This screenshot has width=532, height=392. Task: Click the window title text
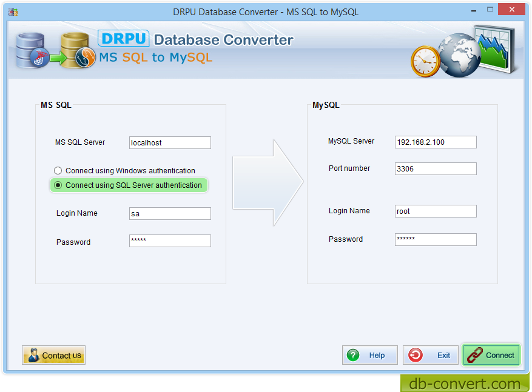click(266, 12)
